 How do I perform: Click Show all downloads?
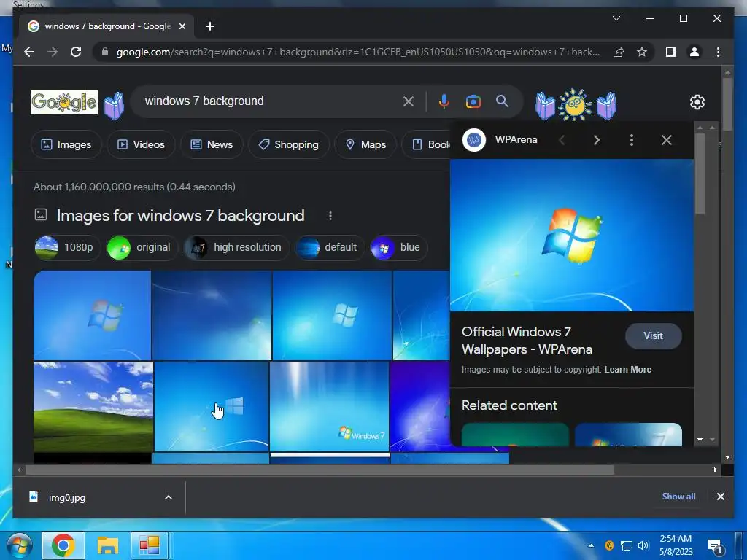(x=678, y=496)
